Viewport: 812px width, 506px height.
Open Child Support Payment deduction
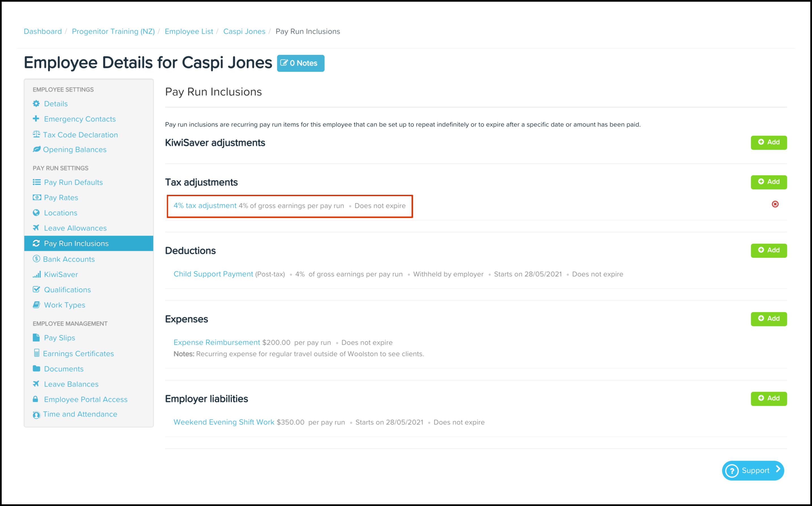coord(213,274)
